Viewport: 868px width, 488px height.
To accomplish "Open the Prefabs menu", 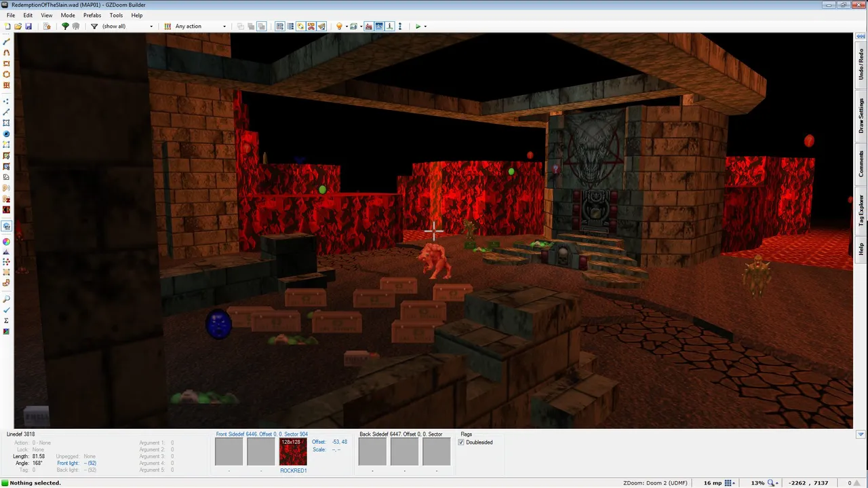I will point(92,15).
